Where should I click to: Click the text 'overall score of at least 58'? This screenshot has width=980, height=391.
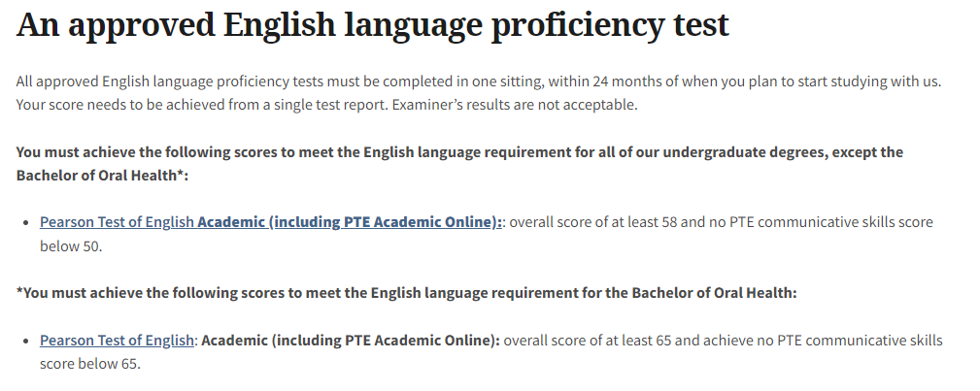click(593, 222)
